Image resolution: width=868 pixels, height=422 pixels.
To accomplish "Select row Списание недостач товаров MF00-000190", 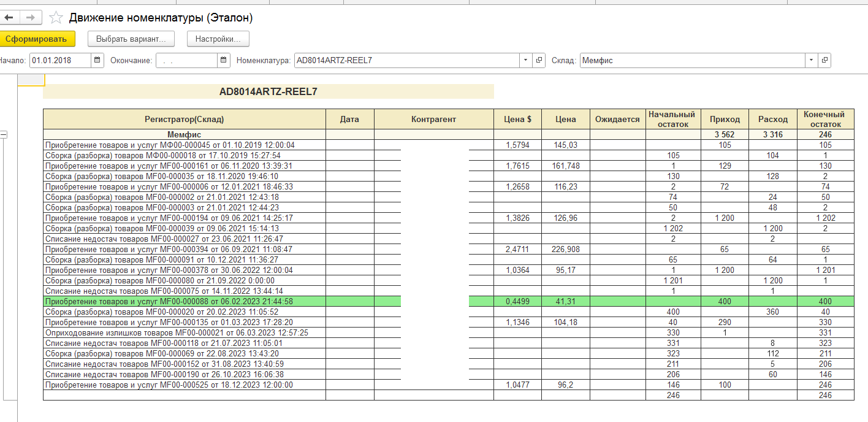I will coord(184,374).
